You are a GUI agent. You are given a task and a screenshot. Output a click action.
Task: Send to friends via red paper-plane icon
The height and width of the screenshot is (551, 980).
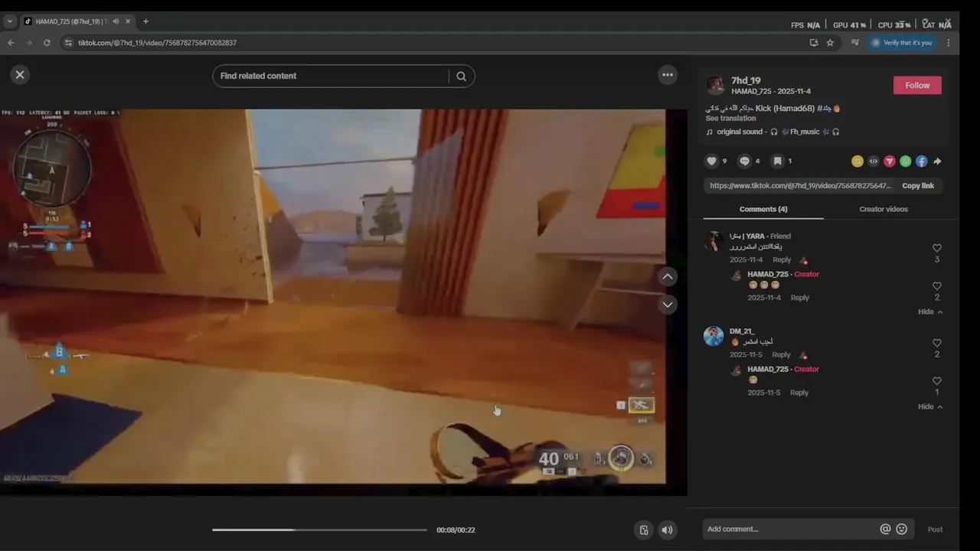889,161
